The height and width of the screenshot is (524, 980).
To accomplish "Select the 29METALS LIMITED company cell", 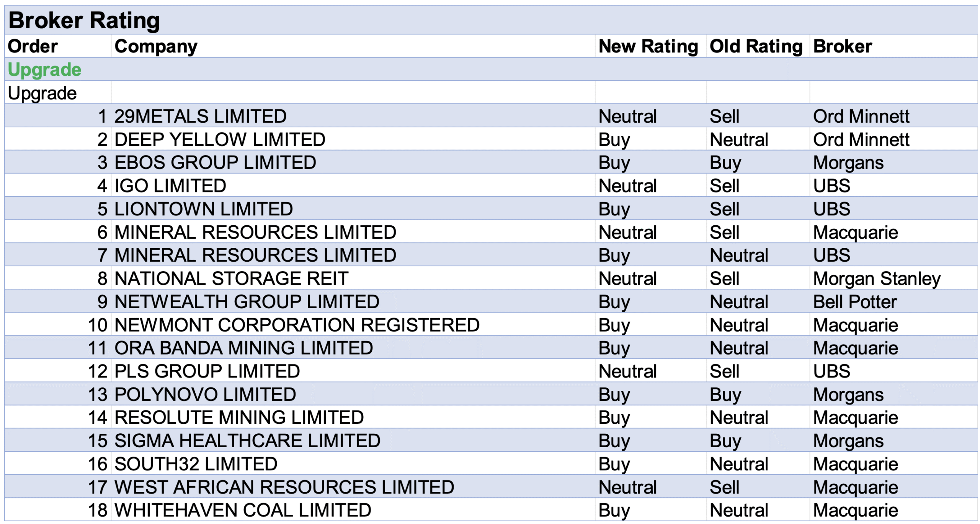I will 200,116.
